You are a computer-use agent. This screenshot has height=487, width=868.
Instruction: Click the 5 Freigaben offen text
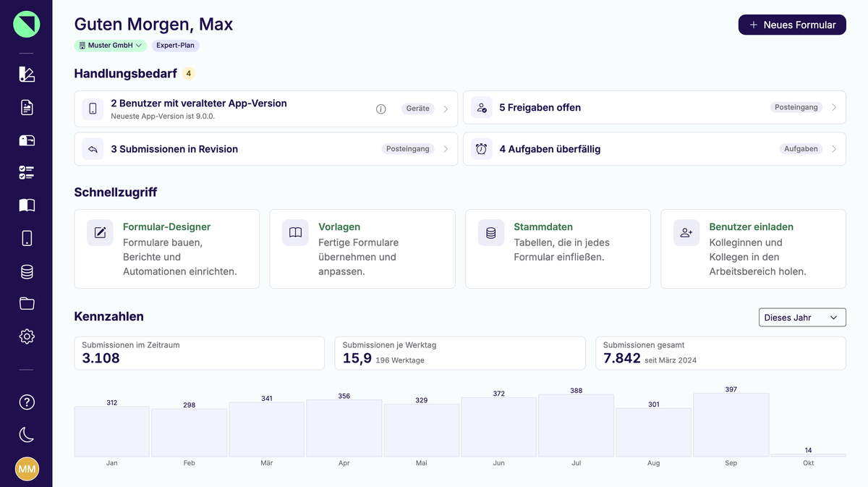coord(540,107)
